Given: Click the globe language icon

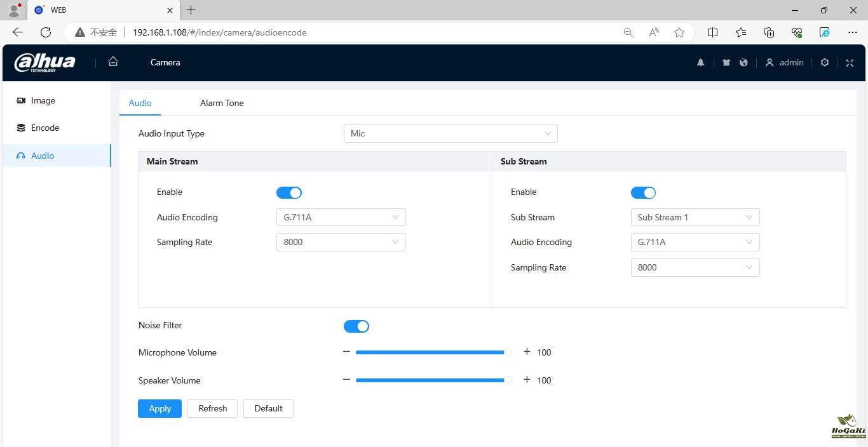Looking at the screenshot, I should tap(743, 62).
